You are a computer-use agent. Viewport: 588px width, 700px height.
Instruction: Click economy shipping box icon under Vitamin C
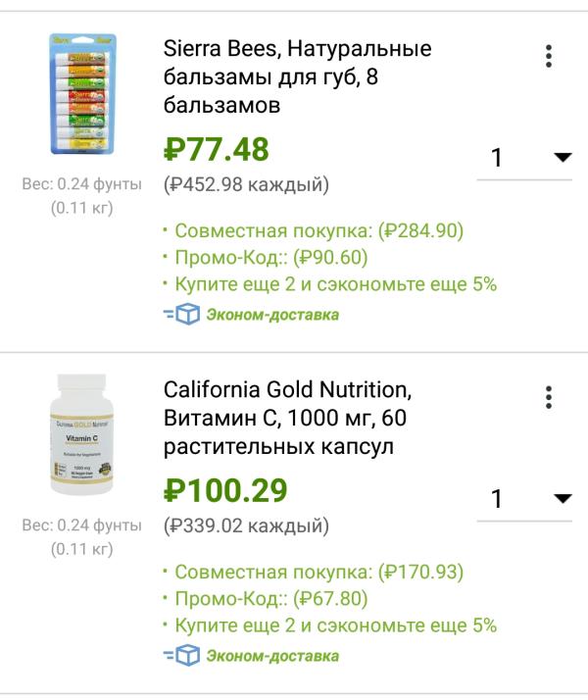186,656
